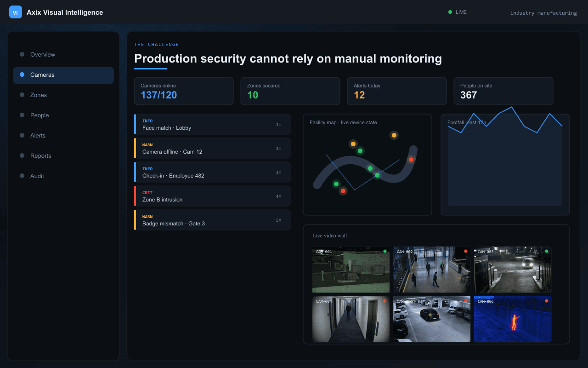Screen dimensions: 588x368
Task: Open the CAM-006 thermal feed
Action: (513, 319)
